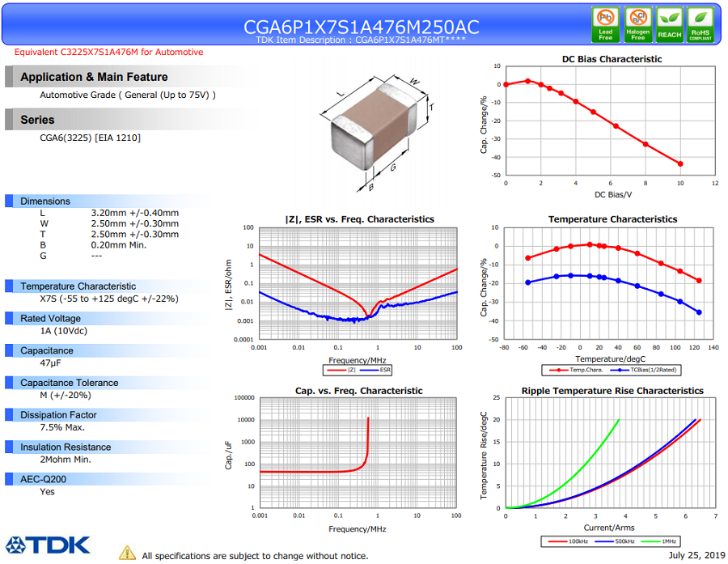Click the T dimension value row
Image resolution: width=728 pixels, height=564 pixels.
(x=109, y=234)
